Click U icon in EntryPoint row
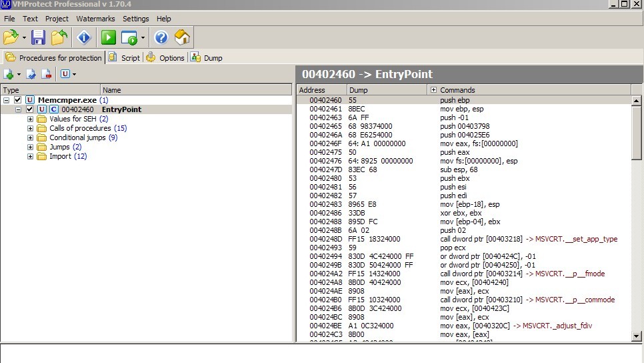Screen dimensions: 644x363 (x=41, y=109)
